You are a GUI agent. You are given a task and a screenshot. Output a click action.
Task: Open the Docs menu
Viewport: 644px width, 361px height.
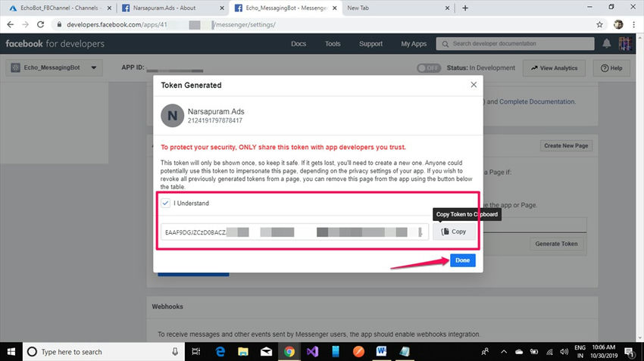pos(299,43)
